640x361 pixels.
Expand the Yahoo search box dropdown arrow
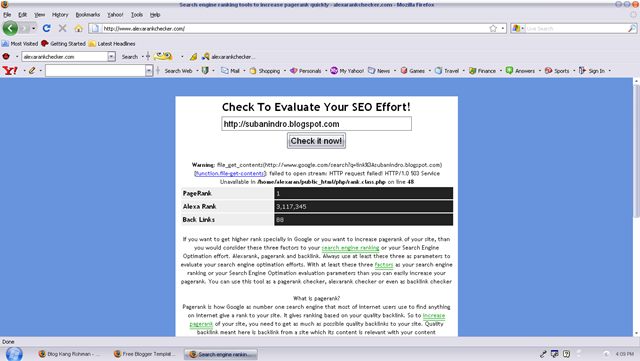(149, 71)
